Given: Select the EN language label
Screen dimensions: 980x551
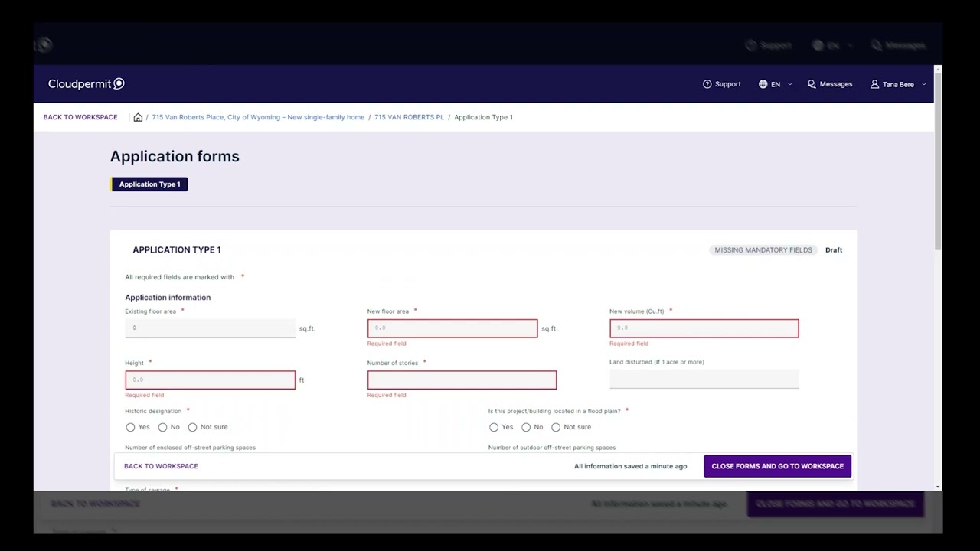Looking at the screenshot, I should 776,84.
